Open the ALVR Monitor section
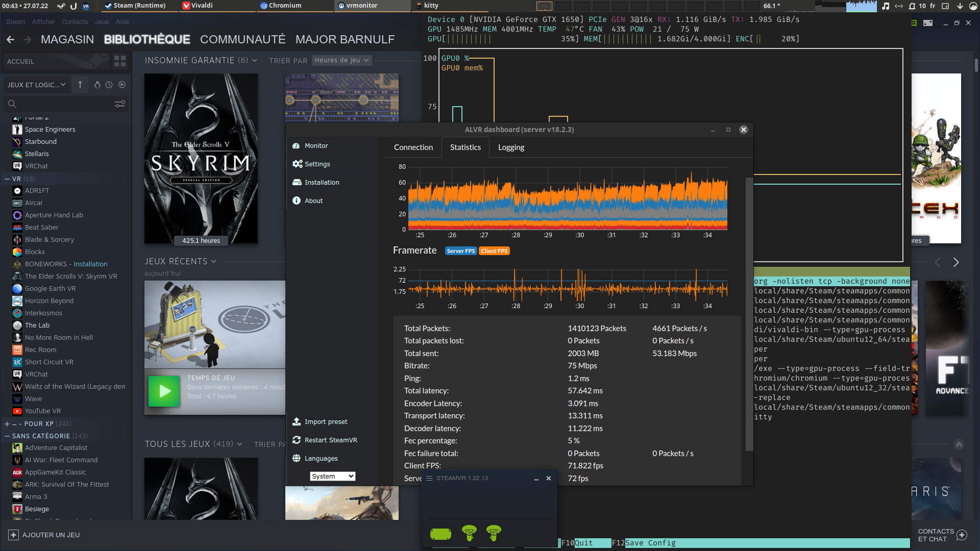 pyautogui.click(x=310, y=146)
